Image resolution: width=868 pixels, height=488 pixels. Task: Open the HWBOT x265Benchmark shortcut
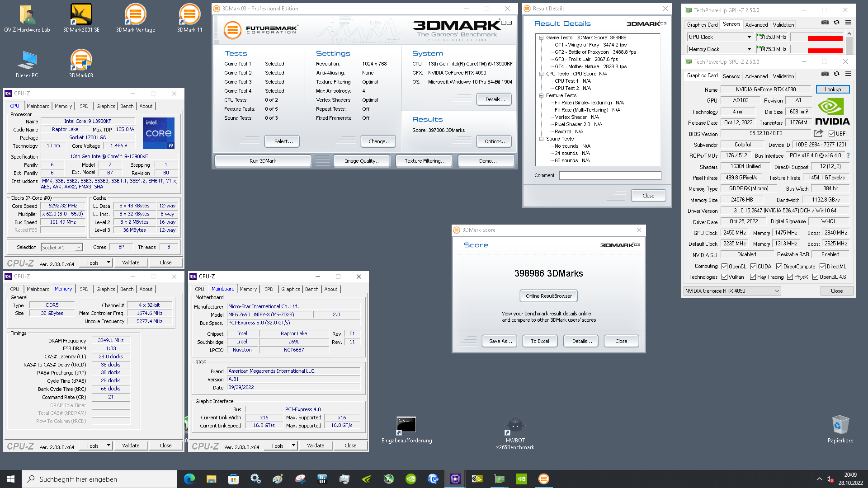pyautogui.click(x=515, y=434)
